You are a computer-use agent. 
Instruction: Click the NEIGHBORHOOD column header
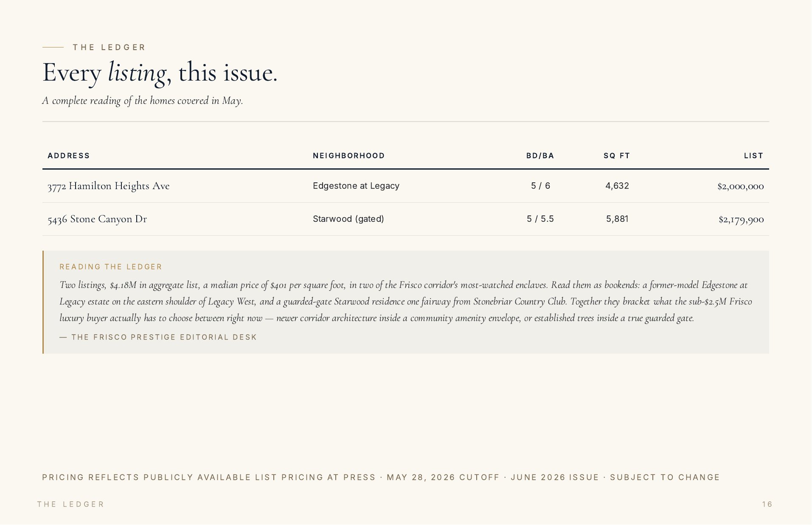pyautogui.click(x=348, y=156)
